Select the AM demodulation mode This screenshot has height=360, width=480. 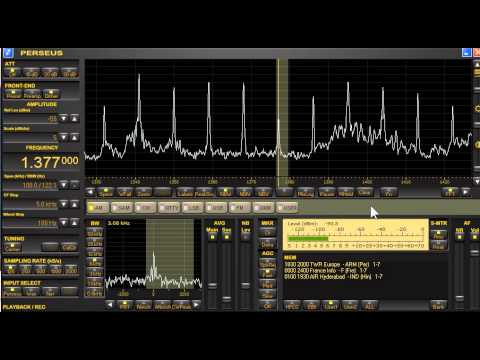[98, 208]
